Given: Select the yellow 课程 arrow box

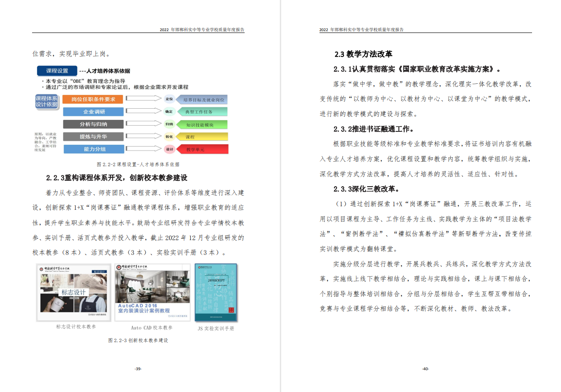Looking at the screenshot, I should [x=202, y=137].
